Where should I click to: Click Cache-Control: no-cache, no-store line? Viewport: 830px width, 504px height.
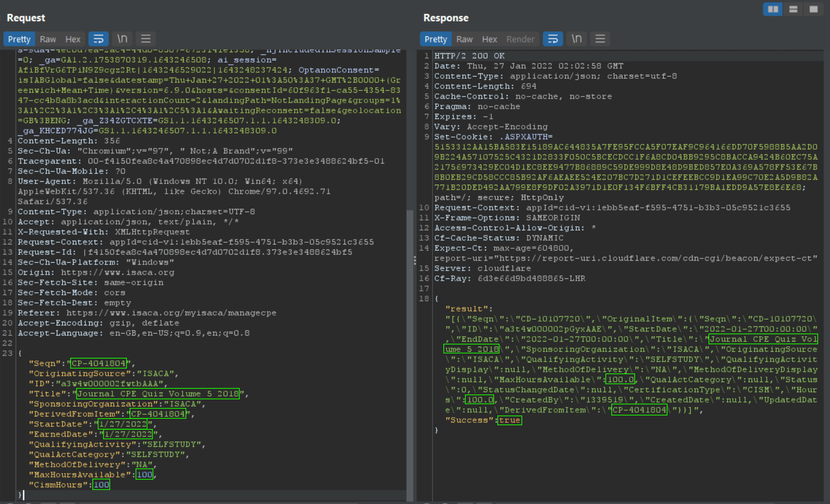point(523,96)
